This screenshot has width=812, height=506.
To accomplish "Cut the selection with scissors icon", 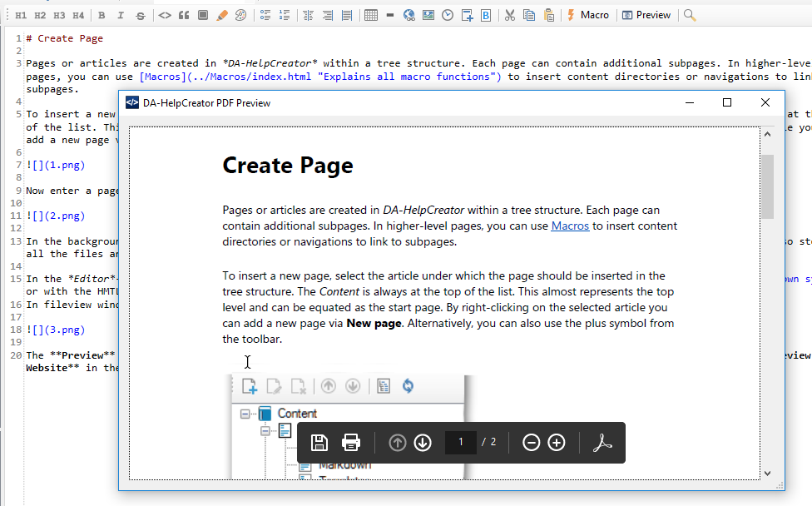I will (510, 16).
